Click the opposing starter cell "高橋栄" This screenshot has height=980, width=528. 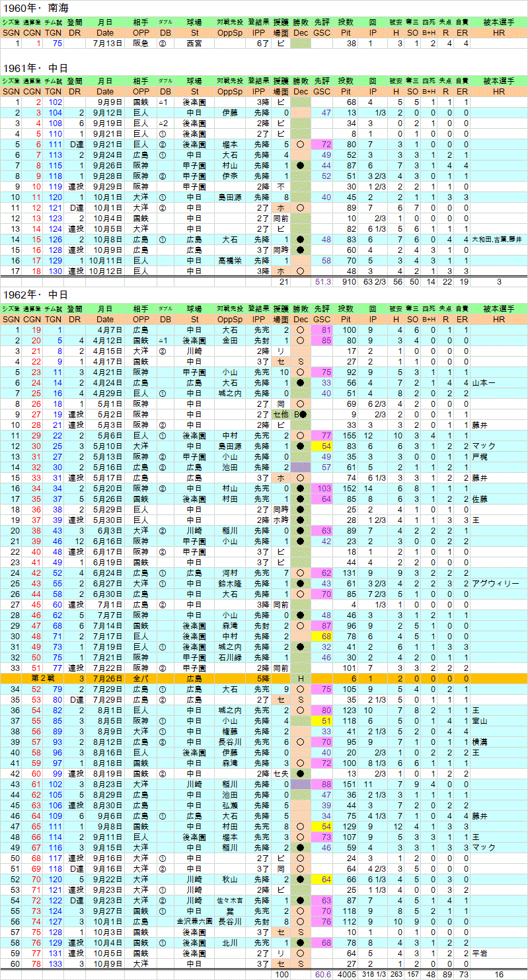pyautogui.click(x=230, y=260)
